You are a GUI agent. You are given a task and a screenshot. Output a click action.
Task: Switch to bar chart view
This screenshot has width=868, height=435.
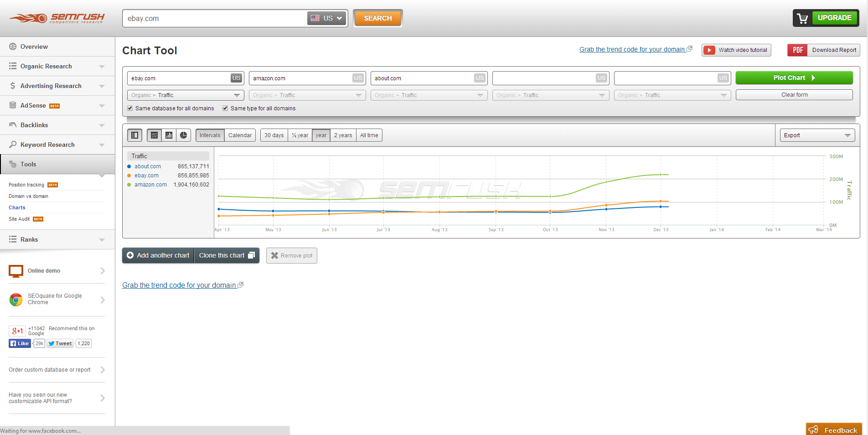point(169,135)
